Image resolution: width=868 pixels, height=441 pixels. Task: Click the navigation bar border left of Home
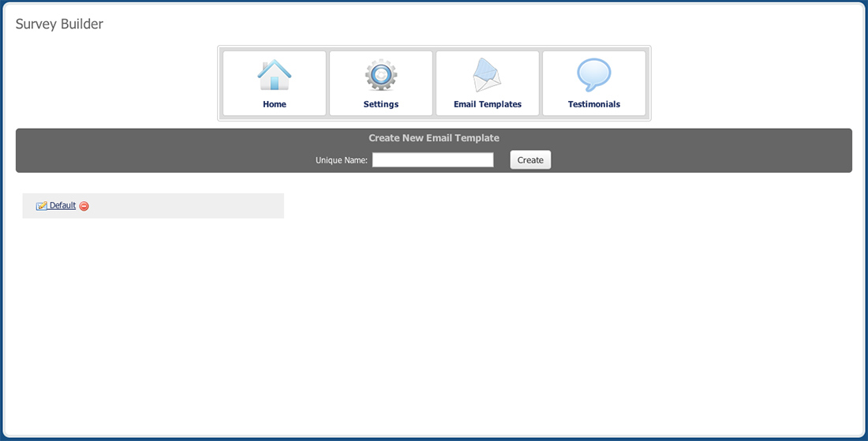click(220, 83)
